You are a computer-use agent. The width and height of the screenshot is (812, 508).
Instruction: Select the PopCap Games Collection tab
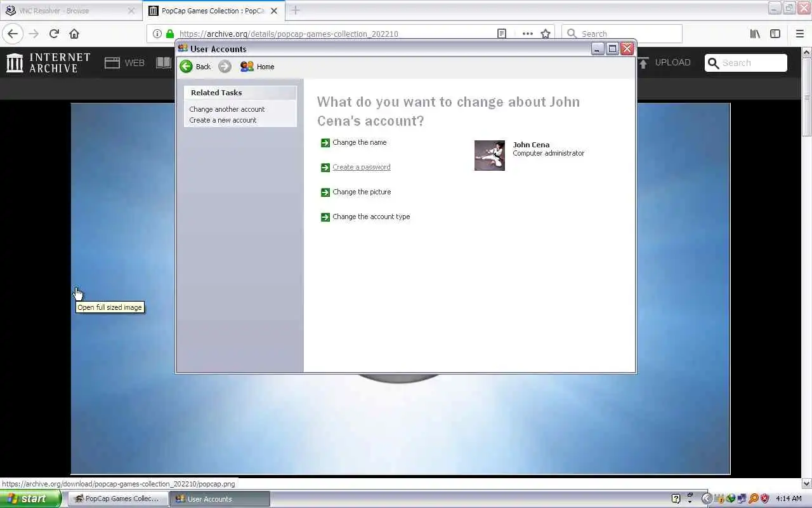click(213, 10)
